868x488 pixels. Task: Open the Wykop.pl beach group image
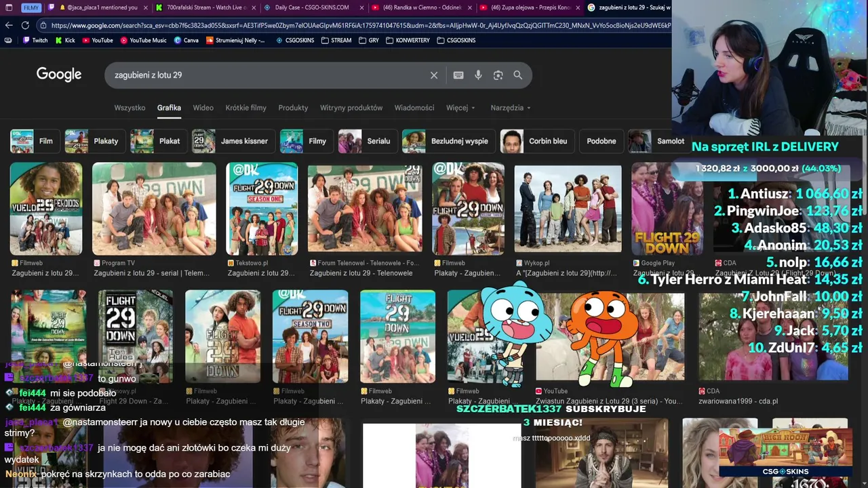tap(568, 209)
